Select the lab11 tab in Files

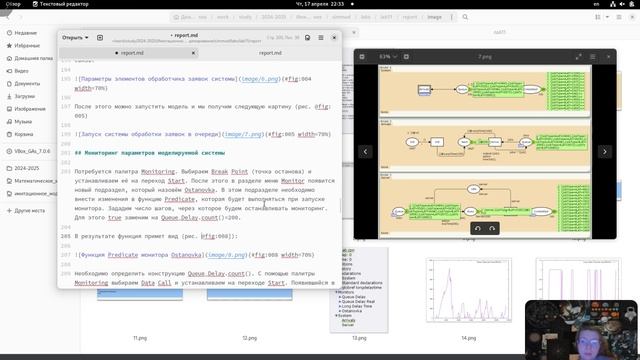click(x=499, y=32)
